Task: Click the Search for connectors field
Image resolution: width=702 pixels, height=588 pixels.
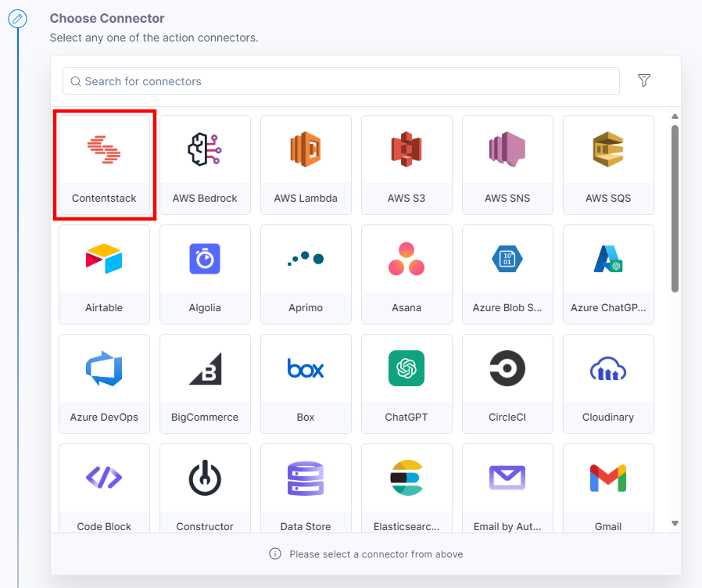Action: [x=341, y=81]
